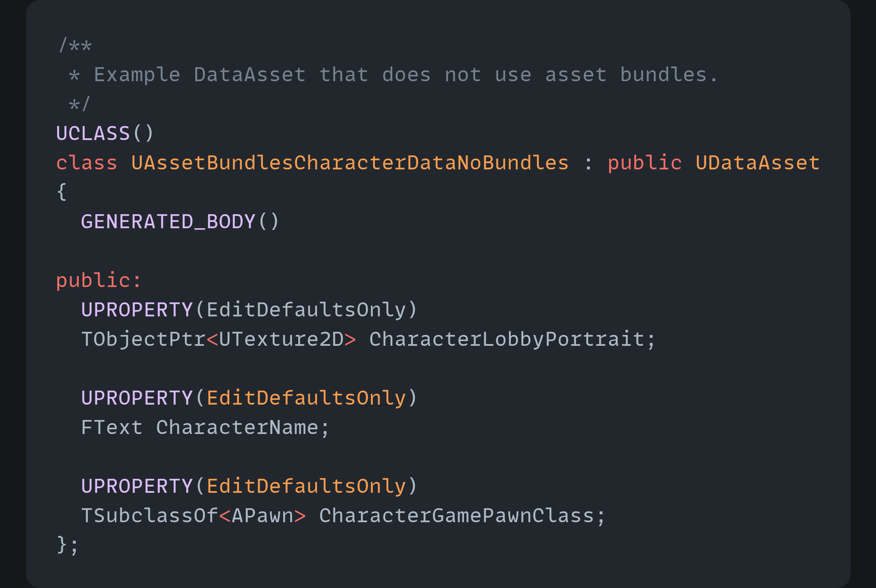Screen dimensions: 876x588
Task: Click the GENERATED_BODY macro
Action: pos(168,222)
